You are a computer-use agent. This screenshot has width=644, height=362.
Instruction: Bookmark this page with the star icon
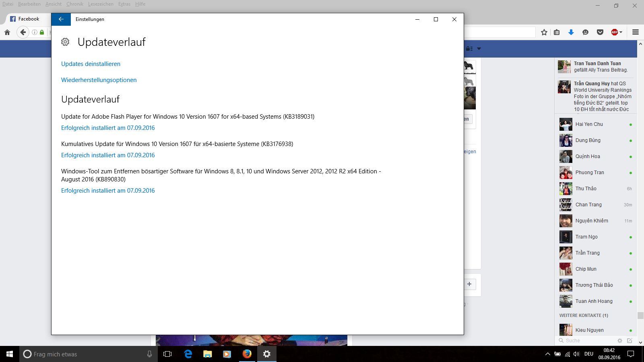544,32
